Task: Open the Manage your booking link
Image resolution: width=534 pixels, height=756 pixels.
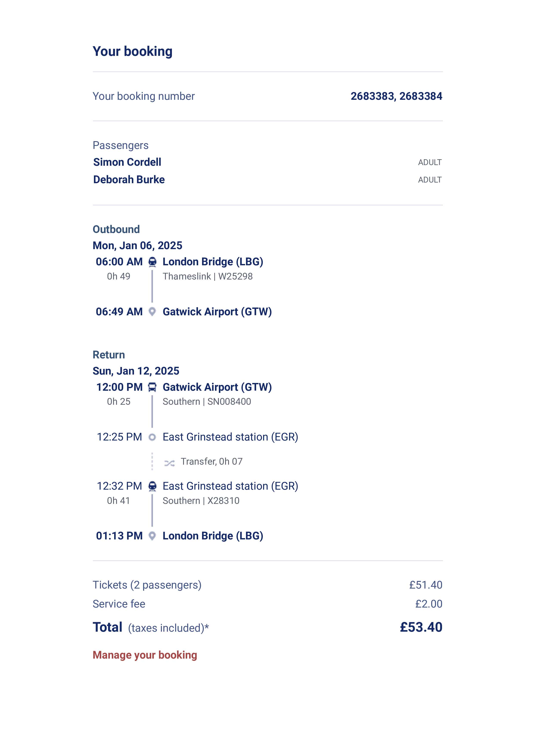Action: [145, 655]
